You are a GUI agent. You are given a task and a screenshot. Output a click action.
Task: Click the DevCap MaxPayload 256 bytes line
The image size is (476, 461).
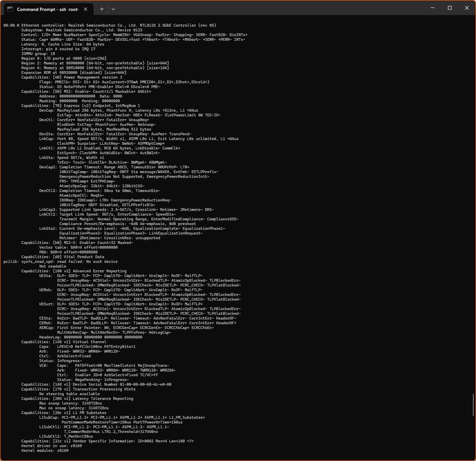click(119, 110)
